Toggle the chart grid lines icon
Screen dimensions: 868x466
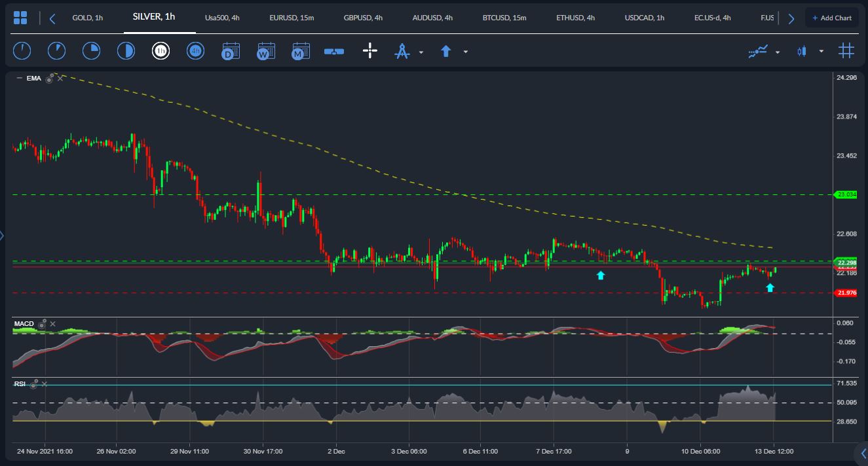[846, 51]
